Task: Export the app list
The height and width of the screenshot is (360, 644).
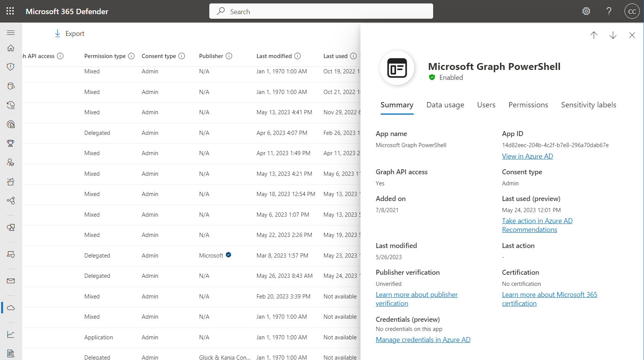Action: click(69, 34)
